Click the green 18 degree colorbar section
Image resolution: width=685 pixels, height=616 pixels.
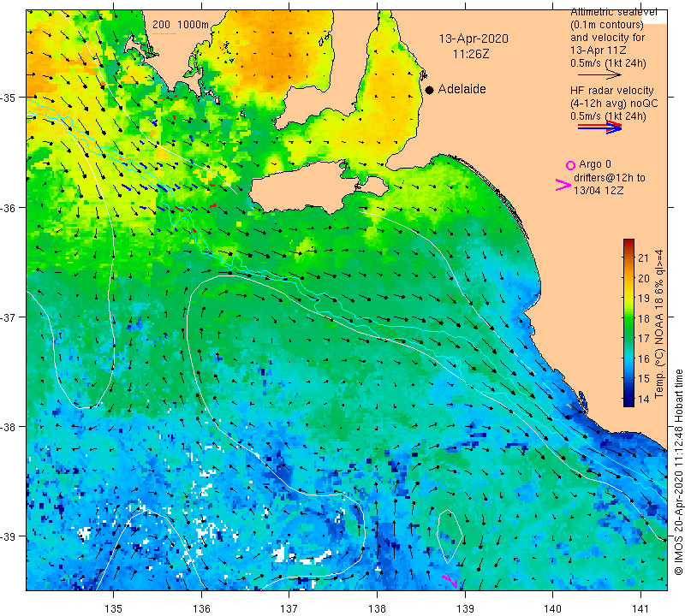tap(628, 318)
